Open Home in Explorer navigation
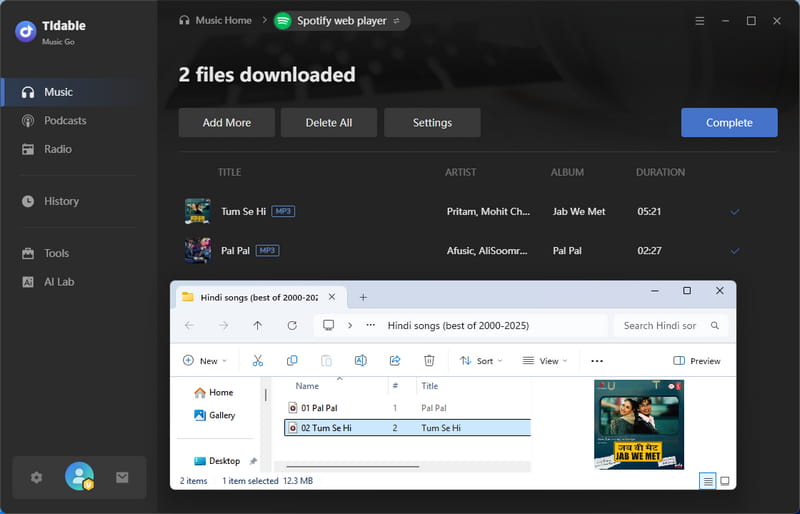Screen dimensions: 800x514 tap(214, 393)
